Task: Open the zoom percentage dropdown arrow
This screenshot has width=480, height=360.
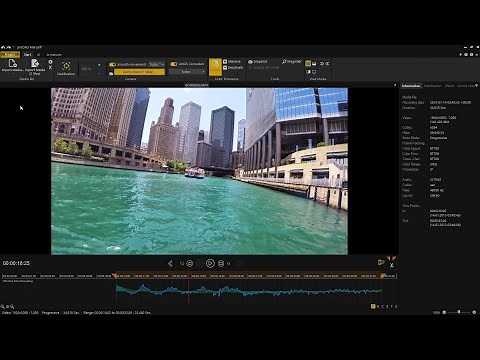Action: point(99,65)
